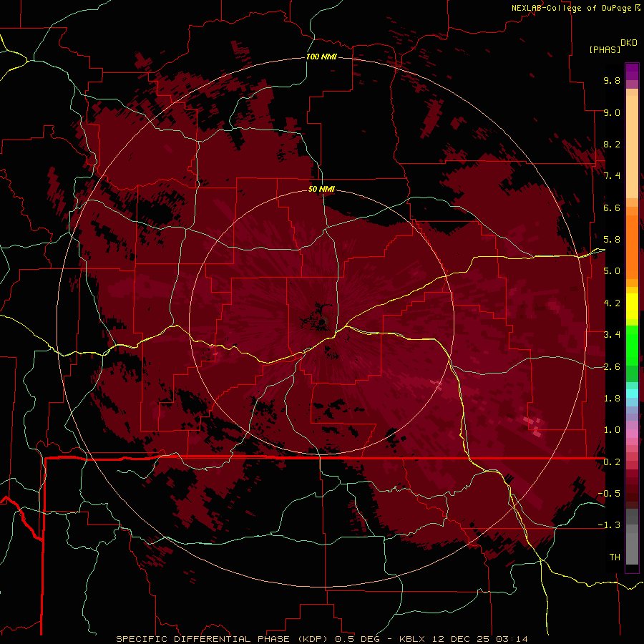
Task: Click the 0.2 value on the color scale
Action: point(612,462)
